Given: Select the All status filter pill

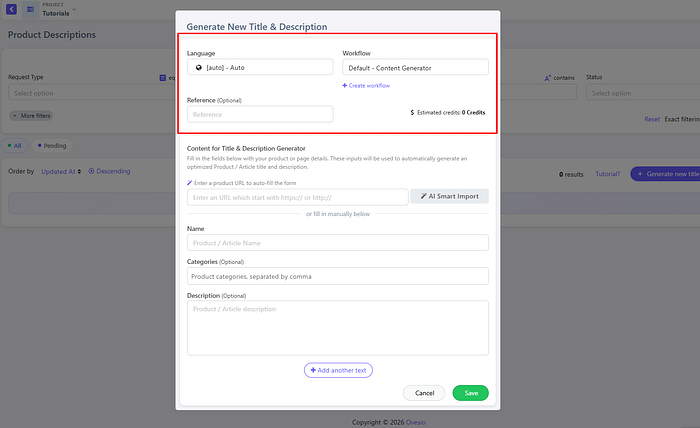Looking at the screenshot, I should point(18,145).
